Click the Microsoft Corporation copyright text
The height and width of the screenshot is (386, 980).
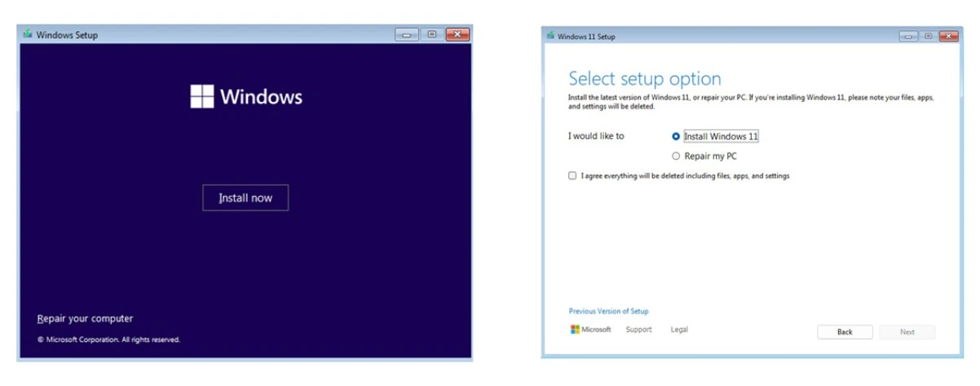108,339
